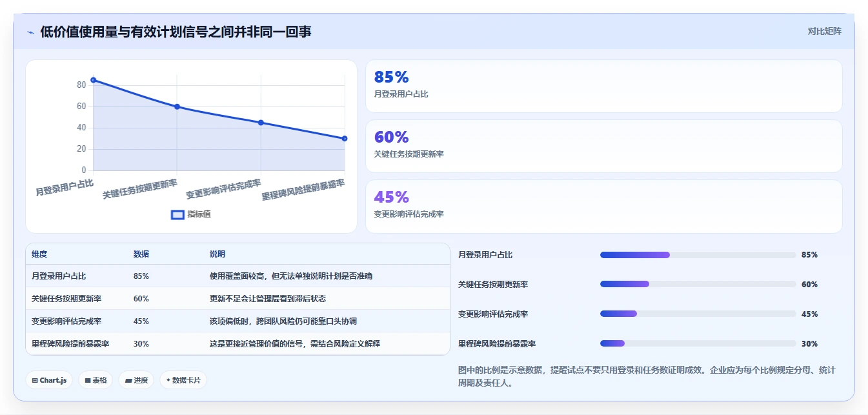Click the icon inside the 表格 chip
Viewport: 868px width, 415px height.
coord(87,381)
